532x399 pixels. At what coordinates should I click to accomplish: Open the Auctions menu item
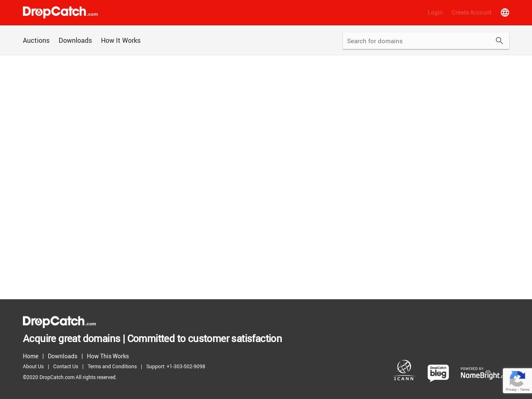[36, 40]
